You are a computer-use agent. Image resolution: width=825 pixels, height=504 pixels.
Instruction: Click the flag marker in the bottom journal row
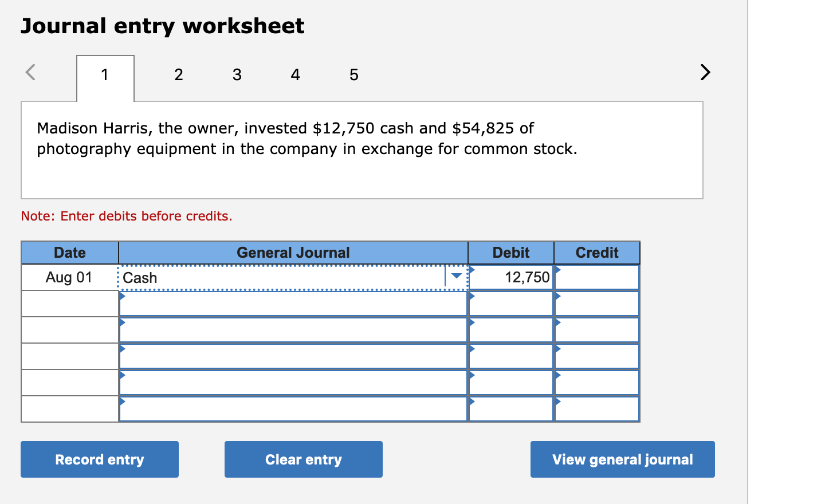coord(121,401)
